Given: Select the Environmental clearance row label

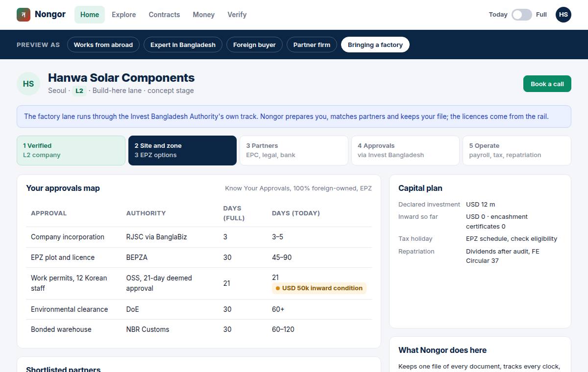Looking at the screenshot, I should coord(70,309).
